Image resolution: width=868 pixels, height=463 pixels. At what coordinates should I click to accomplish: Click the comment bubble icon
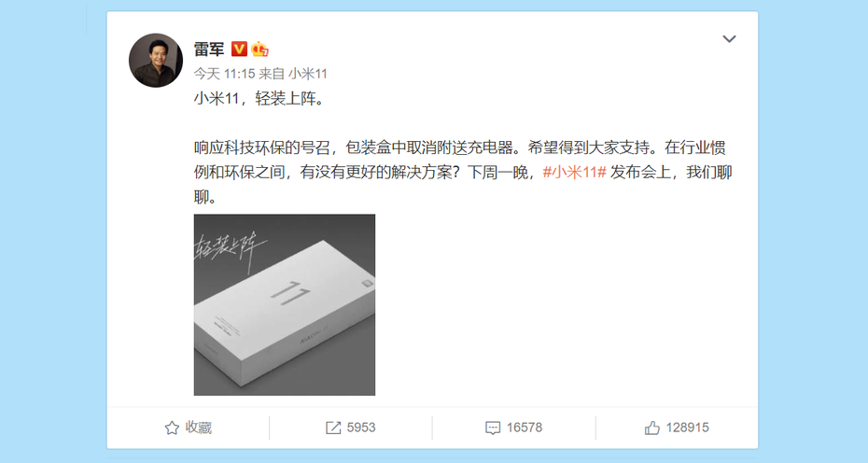493,428
